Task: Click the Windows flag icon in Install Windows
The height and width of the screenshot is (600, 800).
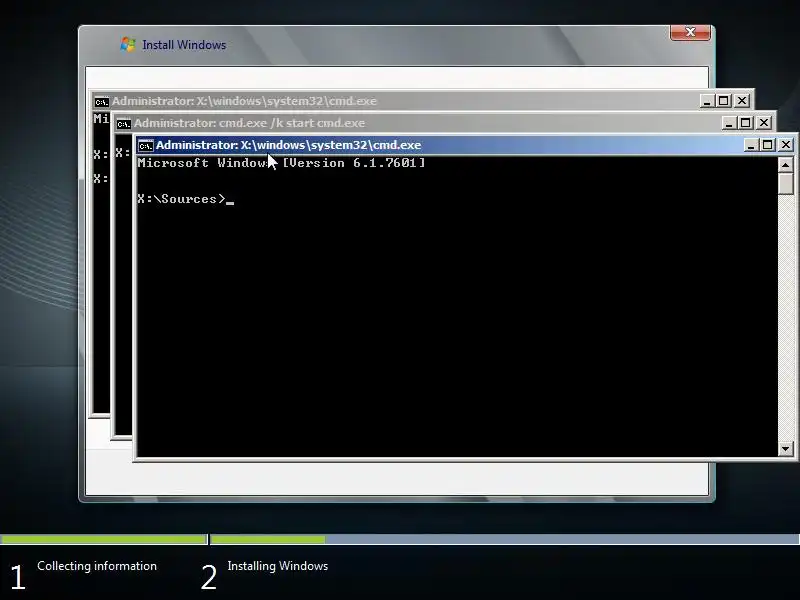Action: 128,44
